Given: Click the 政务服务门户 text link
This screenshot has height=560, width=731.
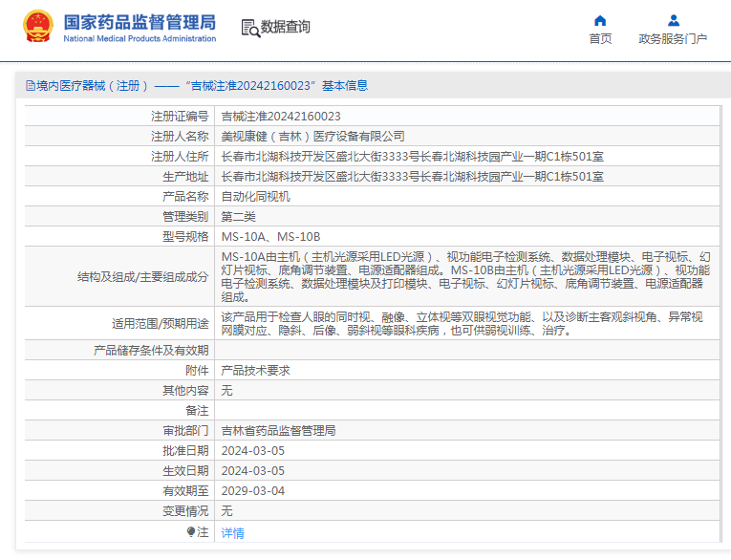Looking at the screenshot, I should pos(673,38).
